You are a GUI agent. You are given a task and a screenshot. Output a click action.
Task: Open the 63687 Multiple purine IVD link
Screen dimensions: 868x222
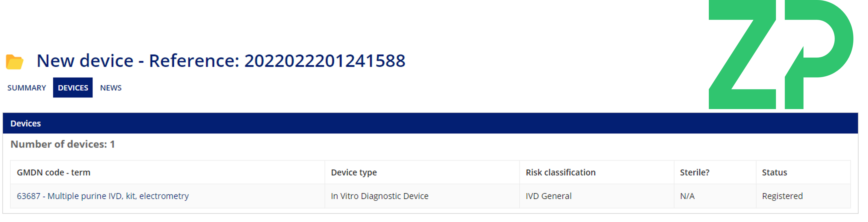coord(103,196)
